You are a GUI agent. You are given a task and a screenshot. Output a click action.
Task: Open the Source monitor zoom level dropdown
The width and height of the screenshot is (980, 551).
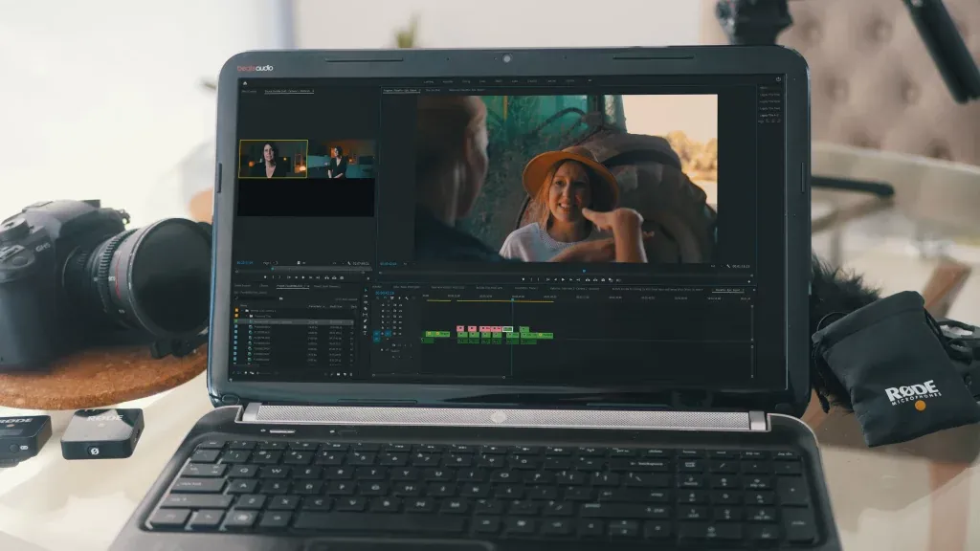[x=269, y=263]
